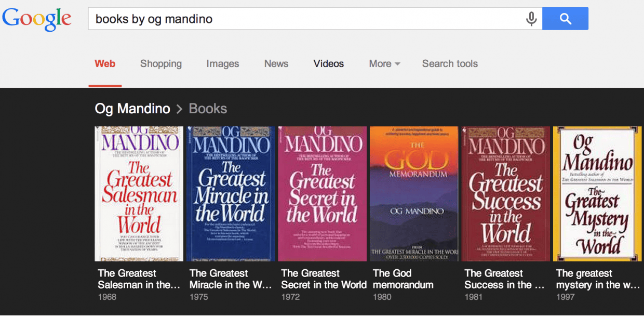Open The Greatest Success in the World cover

[x=506, y=194]
